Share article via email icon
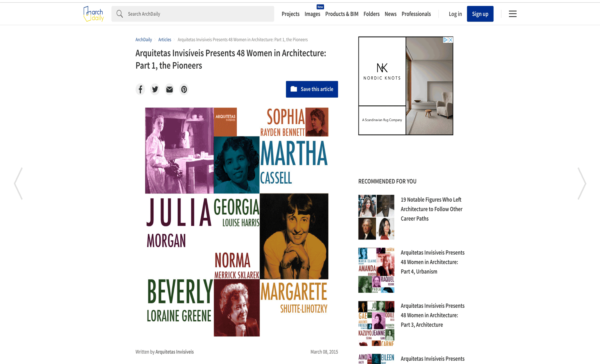600x364 pixels. [169, 89]
